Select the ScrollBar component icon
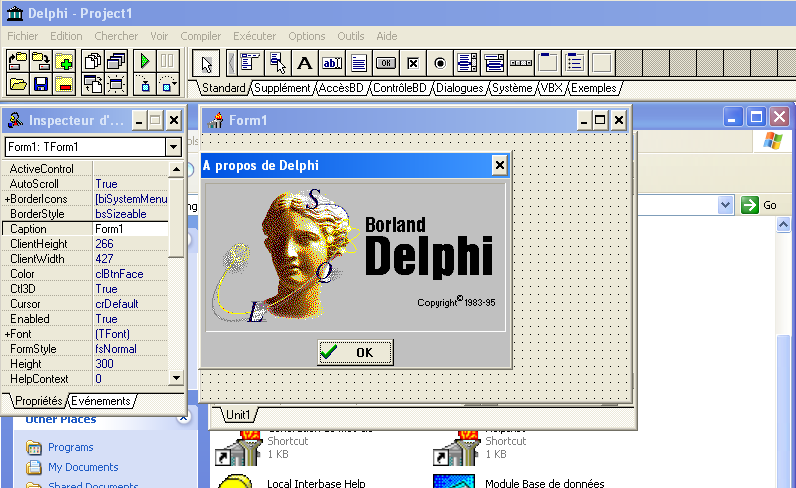This screenshot has height=488, width=796. point(521,63)
